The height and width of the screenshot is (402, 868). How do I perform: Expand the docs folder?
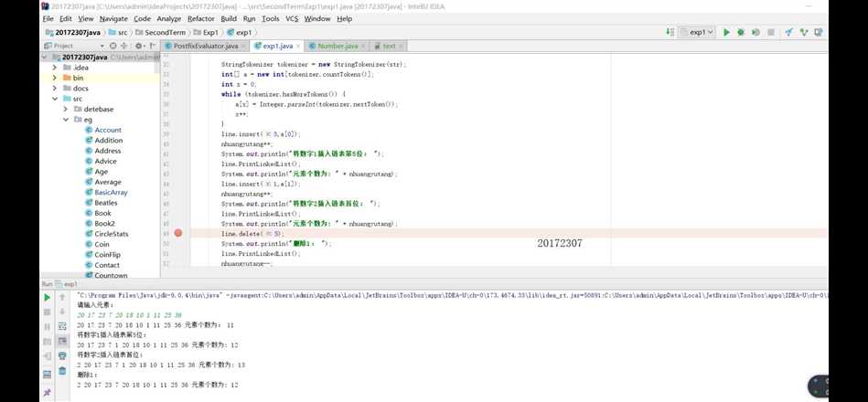click(x=55, y=89)
